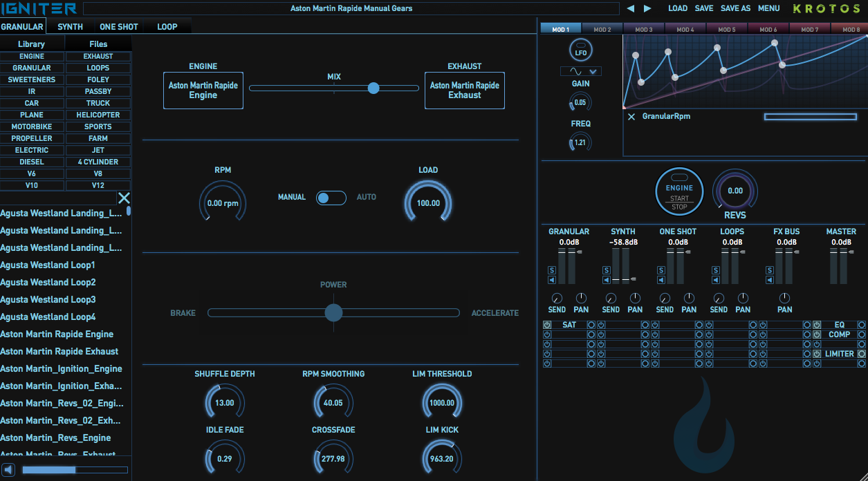Image resolution: width=868 pixels, height=481 pixels.
Task: Click the Granular channel PAN knob
Action: pos(581,298)
